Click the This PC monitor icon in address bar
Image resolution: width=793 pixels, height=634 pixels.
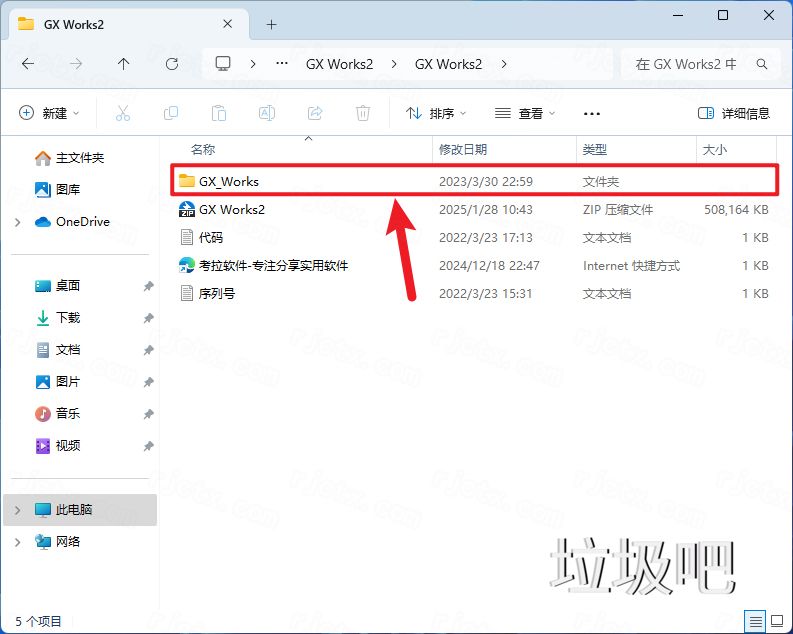223,64
